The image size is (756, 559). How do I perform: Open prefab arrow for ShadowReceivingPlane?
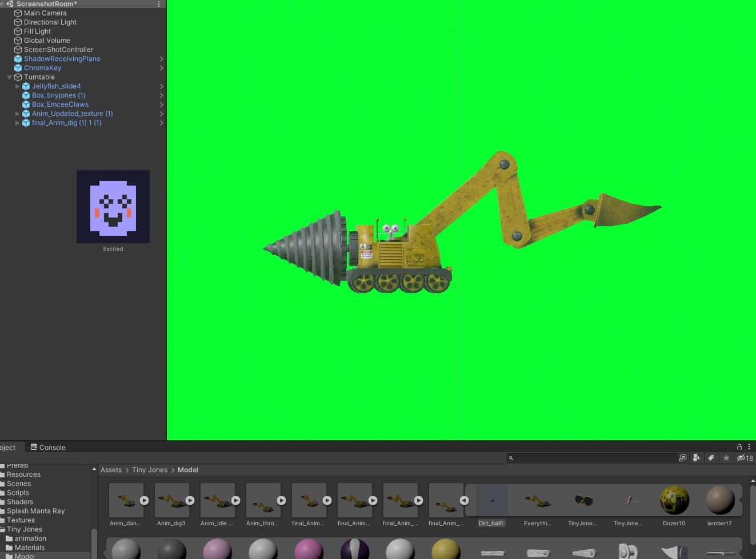[x=161, y=59]
